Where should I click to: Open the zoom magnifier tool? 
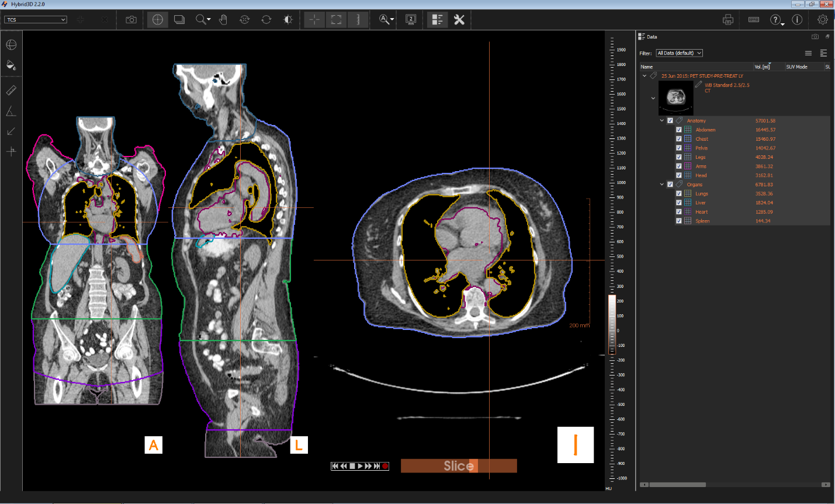click(x=200, y=19)
